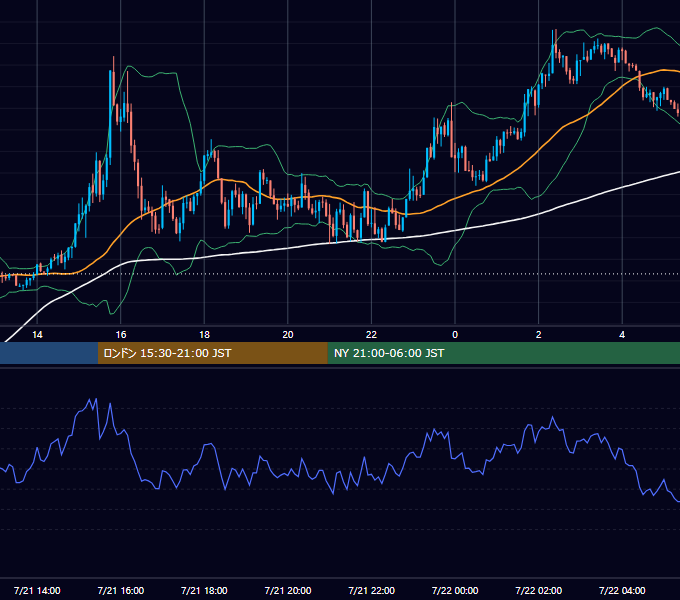This screenshot has height=600, width=680.
Task: Click the 16 hour label on the price chart axis
Action: [121, 335]
